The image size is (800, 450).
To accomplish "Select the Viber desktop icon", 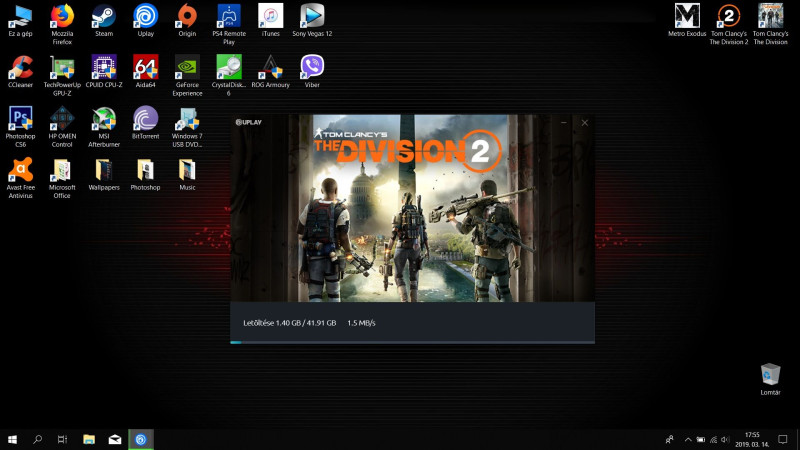I will point(312,72).
